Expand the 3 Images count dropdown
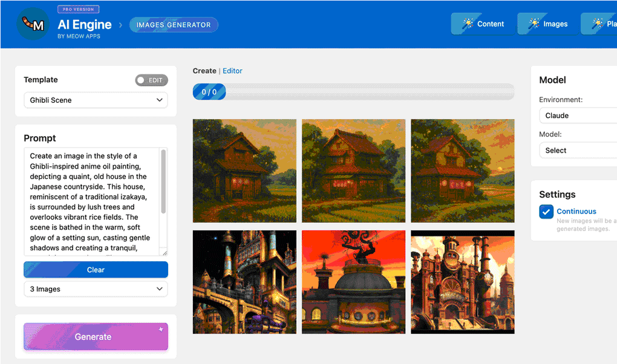The width and height of the screenshot is (617, 364). coord(96,289)
